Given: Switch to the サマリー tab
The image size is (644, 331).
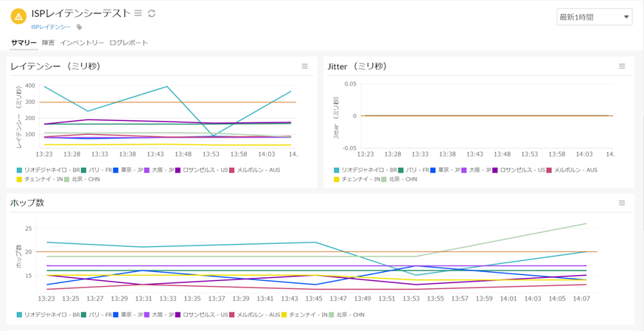Looking at the screenshot, I should coord(24,43).
